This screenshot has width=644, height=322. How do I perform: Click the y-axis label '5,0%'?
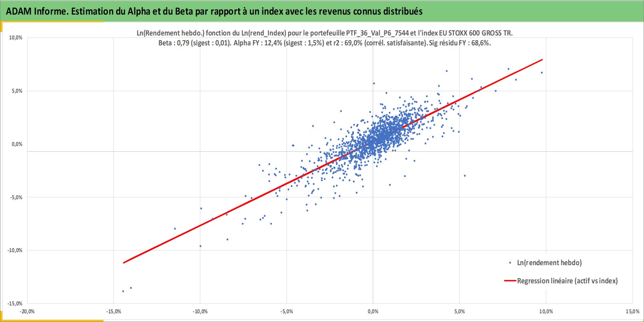(17, 91)
